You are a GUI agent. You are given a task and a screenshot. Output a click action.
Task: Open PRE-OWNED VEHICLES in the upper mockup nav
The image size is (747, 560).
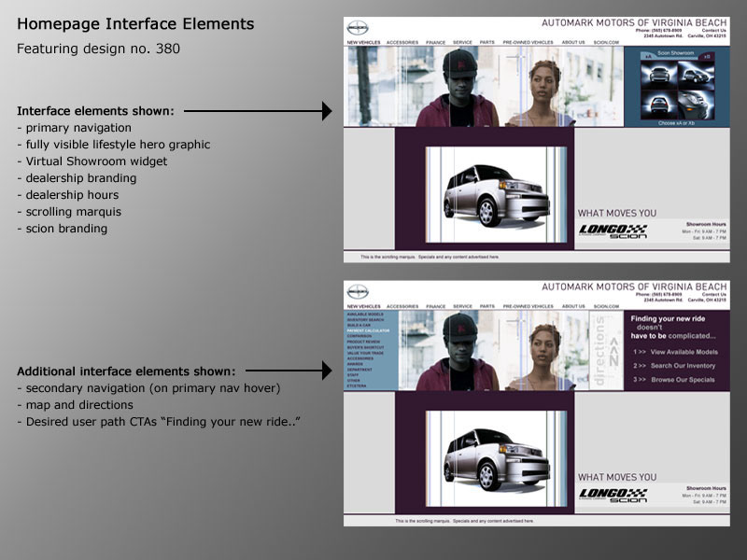(x=528, y=42)
